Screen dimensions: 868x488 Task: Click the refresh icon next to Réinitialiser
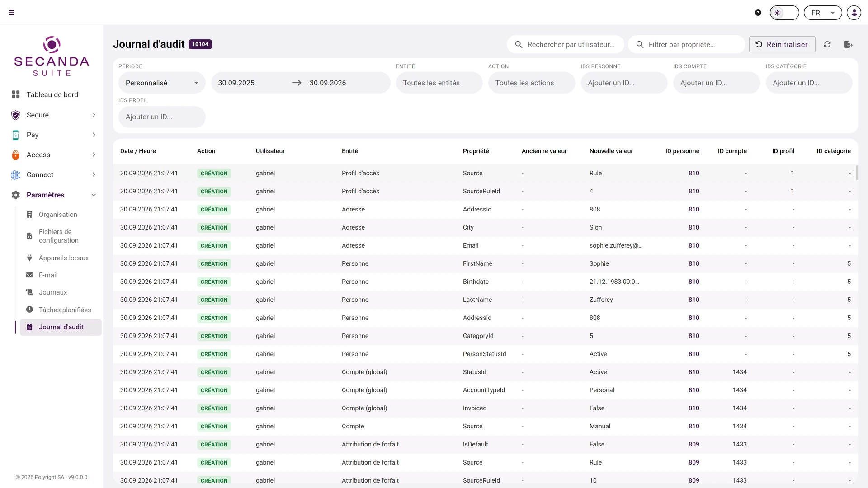(827, 44)
